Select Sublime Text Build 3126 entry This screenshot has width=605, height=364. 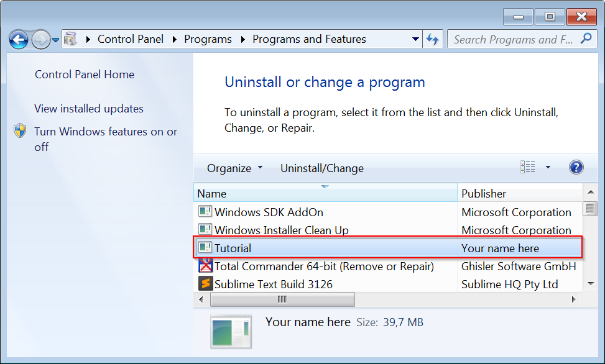click(x=388, y=284)
